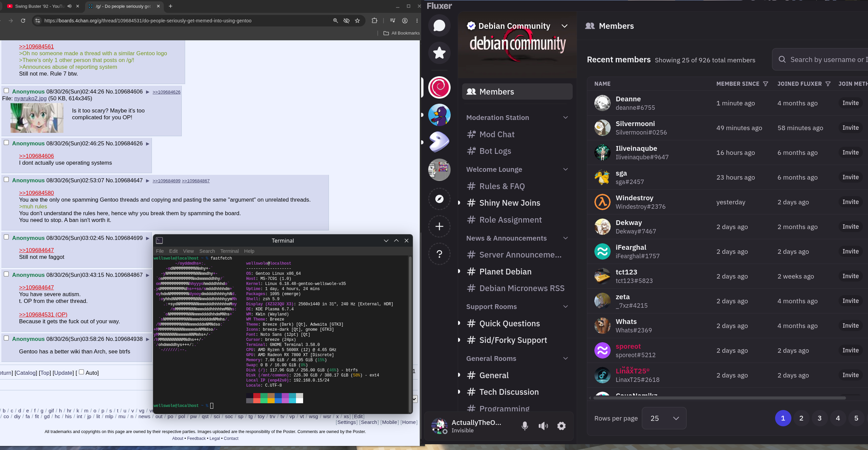This screenshot has height=450, width=868.
Task: Open the browser three-dot menu
Action: pyautogui.click(x=417, y=21)
